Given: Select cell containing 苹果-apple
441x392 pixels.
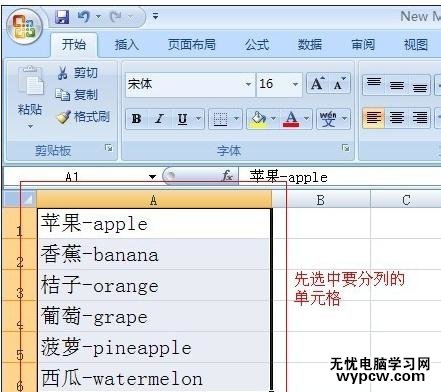Looking at the screenshot, I should (154, 223).
